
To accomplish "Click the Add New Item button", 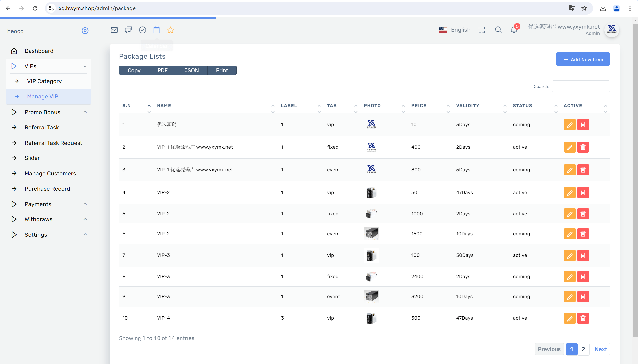I will click(x=583, y=59).
